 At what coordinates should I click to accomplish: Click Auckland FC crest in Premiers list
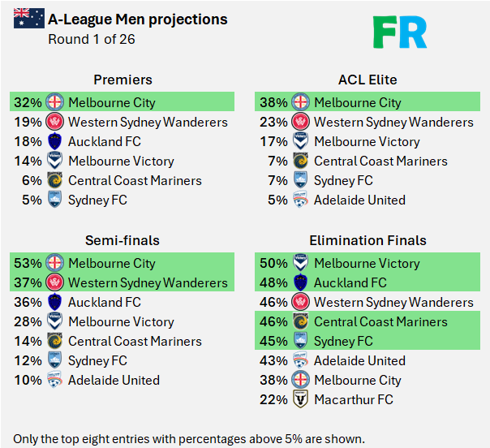55,141
